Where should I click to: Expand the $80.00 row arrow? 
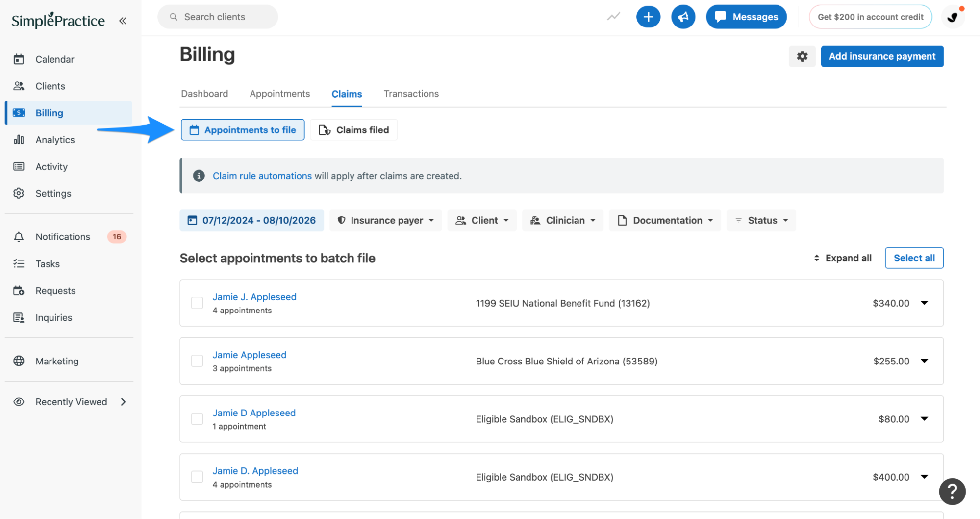coord(924,418)
